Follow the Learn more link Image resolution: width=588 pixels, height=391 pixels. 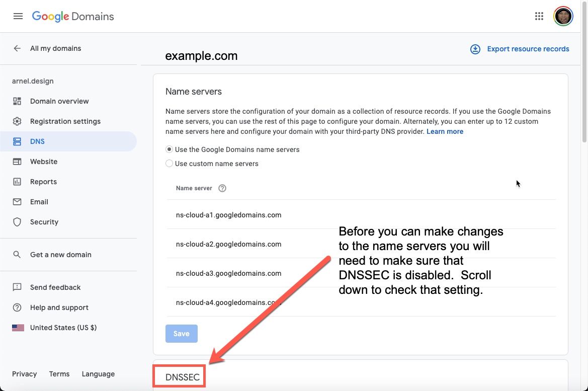tap(445, 131)
